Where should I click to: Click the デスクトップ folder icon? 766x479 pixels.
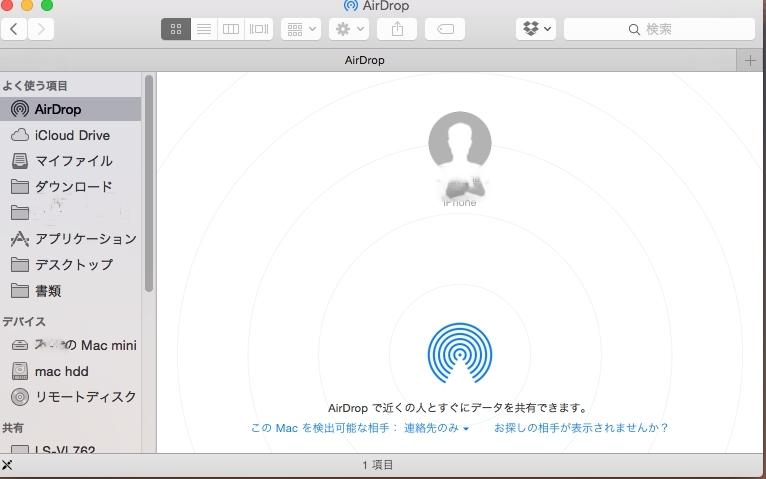pos(20,265)
